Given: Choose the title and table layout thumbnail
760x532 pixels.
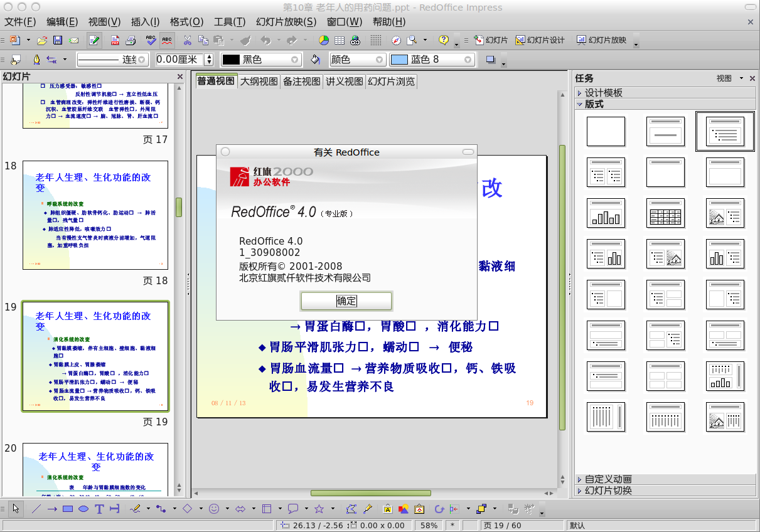Looking at the screenshot, I should [x=665, y=213].
